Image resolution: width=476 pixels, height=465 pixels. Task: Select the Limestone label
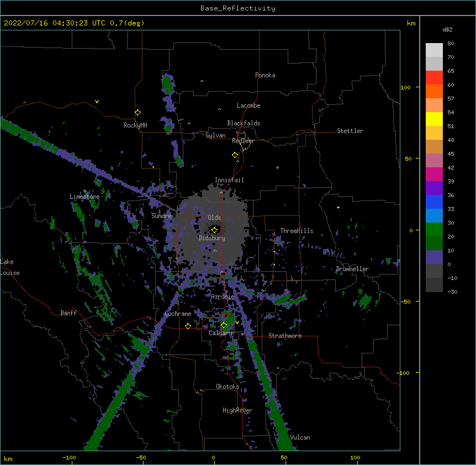pyautogui.click(x=84, y=197)
